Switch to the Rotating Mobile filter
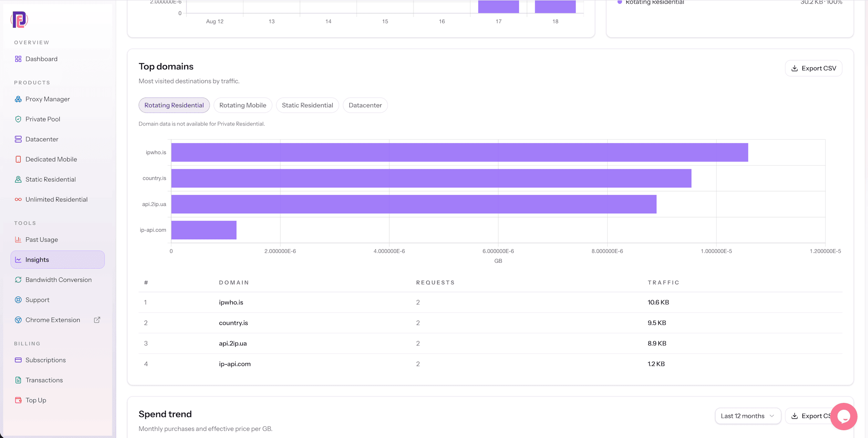Screen dimensions: 868x438 click(243, 105)
